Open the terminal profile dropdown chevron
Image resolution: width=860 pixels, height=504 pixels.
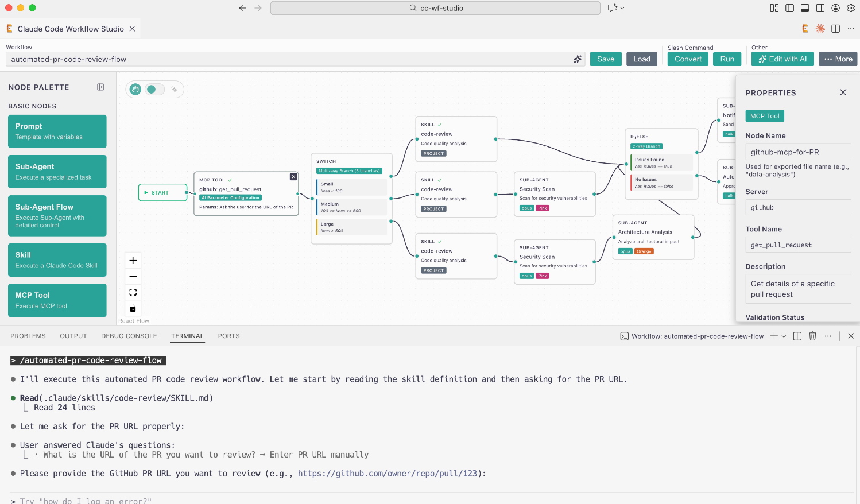click(784, 336)
